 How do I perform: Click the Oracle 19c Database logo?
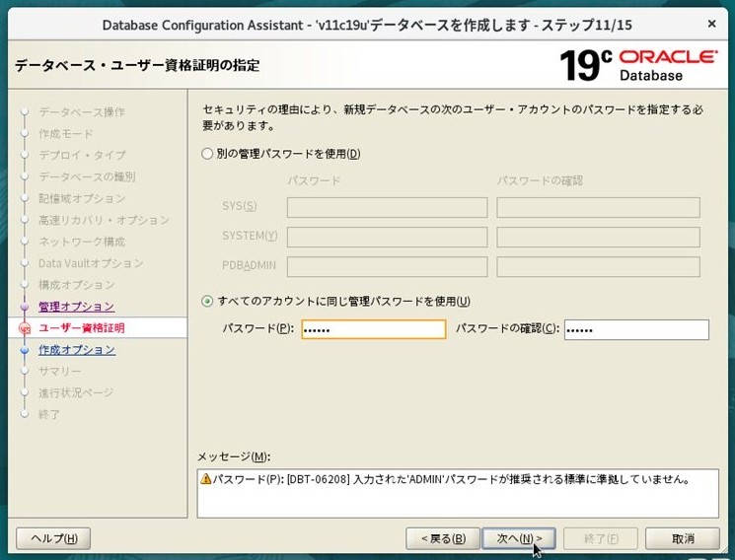point(638,65)
